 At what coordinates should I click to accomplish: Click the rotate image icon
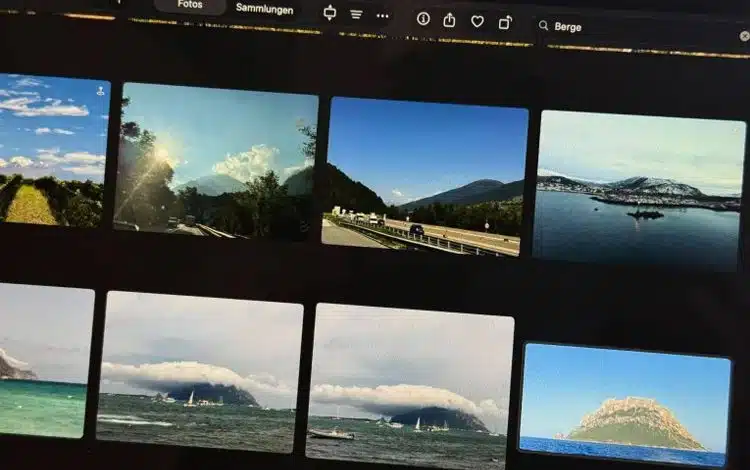[x=505, y=22]
